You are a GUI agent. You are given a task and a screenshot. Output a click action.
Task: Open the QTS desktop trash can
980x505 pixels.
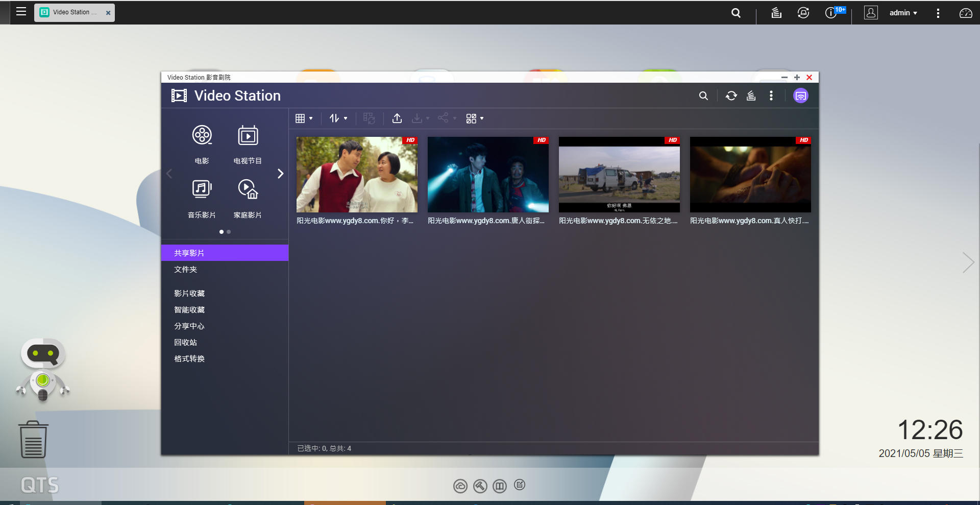(x=33, y=440)
